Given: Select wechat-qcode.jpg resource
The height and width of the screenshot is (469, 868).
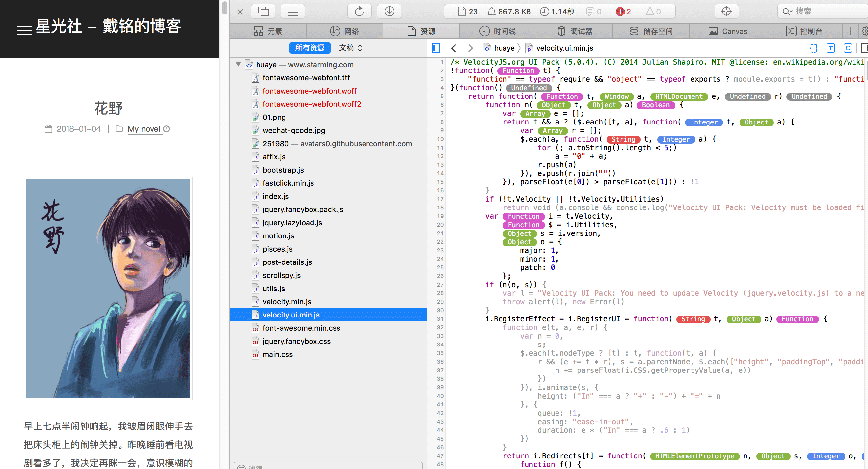Looking at the screenshot, I should [x=329, y=130].
